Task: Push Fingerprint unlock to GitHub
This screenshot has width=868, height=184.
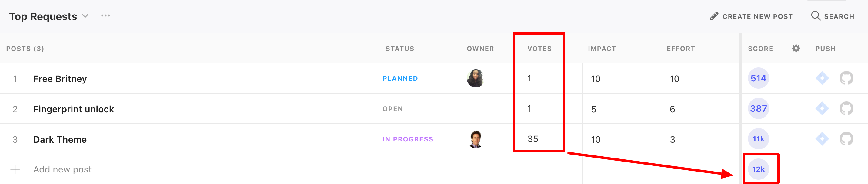Action: (846, 109)
